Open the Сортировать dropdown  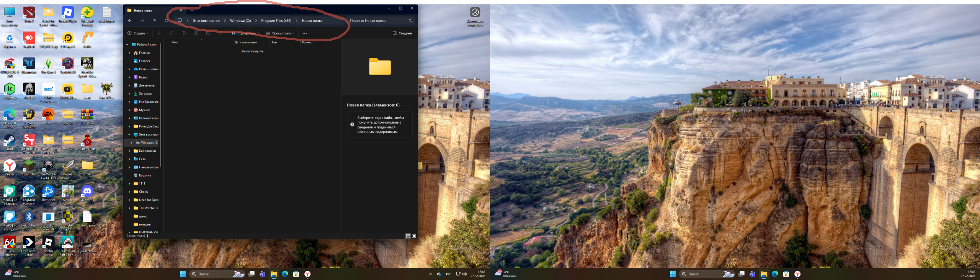coord(245,33)
